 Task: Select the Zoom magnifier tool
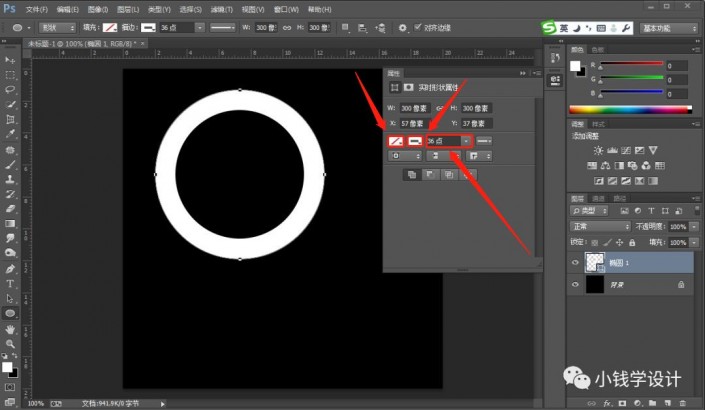[x=10, y=342]
